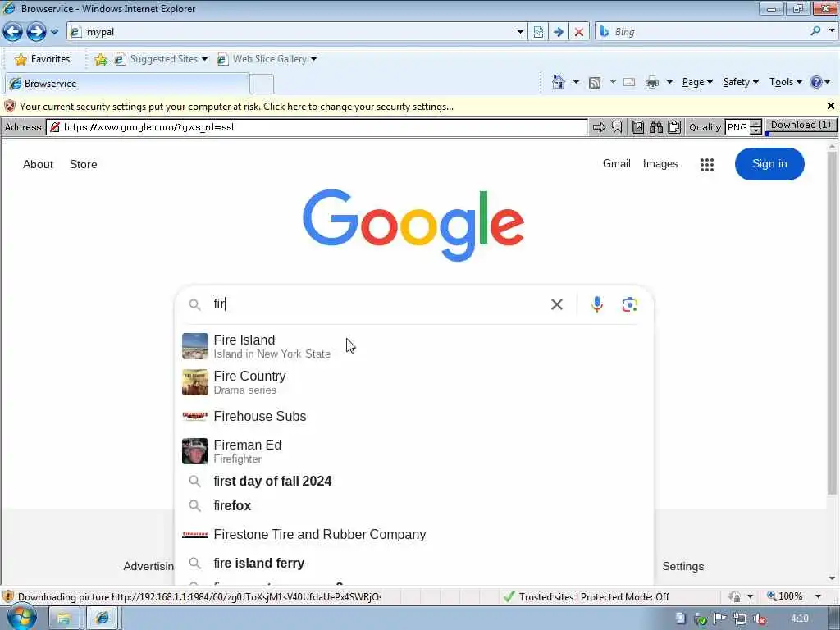Click the Read Mail icon
840x630 pixels.
629,83
